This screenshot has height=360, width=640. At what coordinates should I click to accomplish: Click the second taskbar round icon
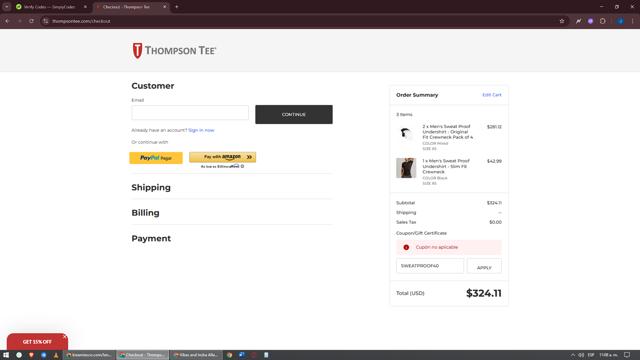pos(19,355)
